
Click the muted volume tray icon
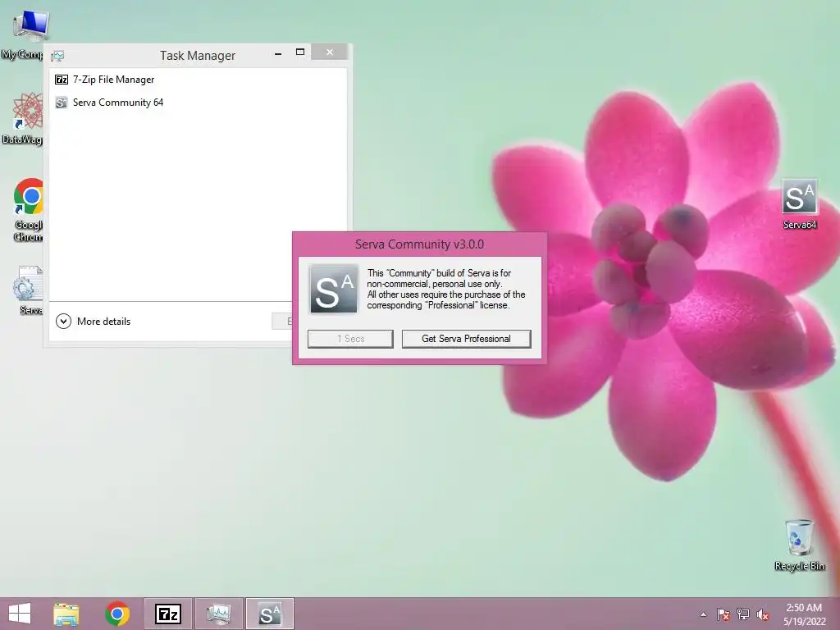(x=763, y=614)
